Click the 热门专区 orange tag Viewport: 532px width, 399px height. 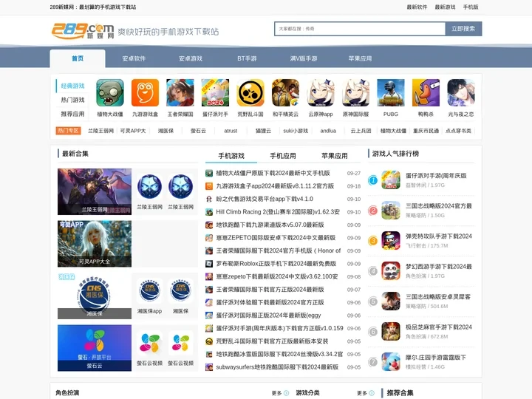[68, 131]
